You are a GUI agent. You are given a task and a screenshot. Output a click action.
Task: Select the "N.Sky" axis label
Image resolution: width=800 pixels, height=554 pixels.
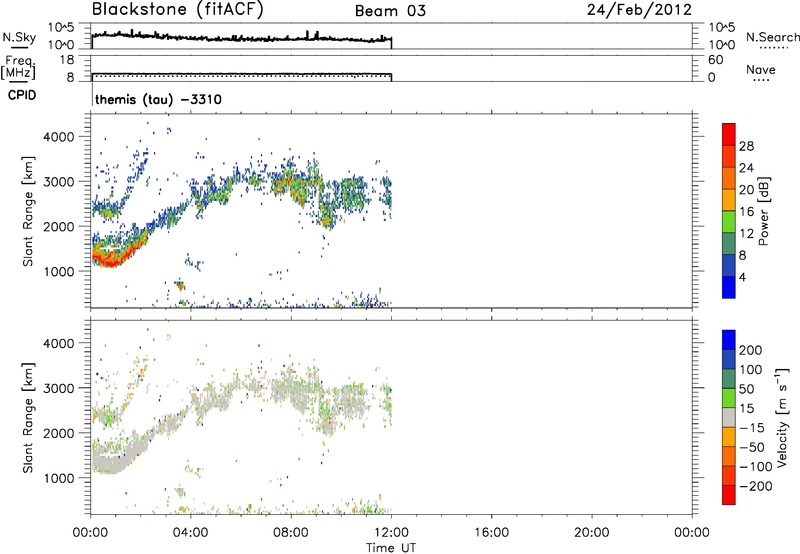pos(19,37)
